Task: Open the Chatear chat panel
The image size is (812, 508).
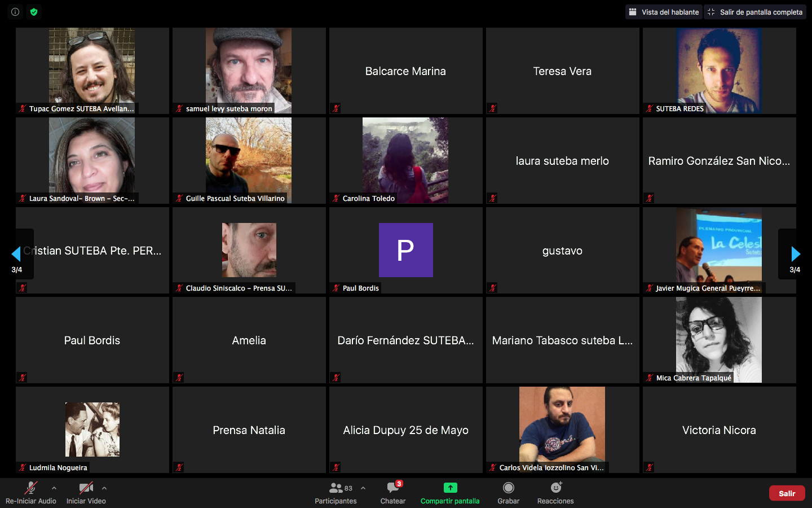Action: [393, 492]
